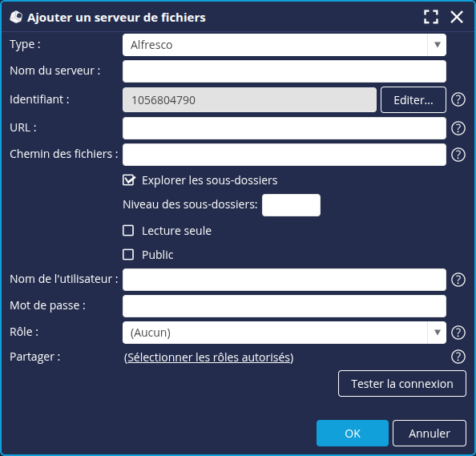
Task: Open Sélectionner les rôles autorisés link
Action: click(x=208, y=357)
